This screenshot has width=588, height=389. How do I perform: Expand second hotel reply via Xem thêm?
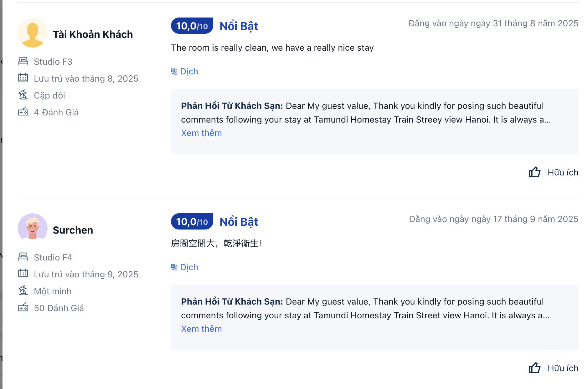[x=201, y=329]
